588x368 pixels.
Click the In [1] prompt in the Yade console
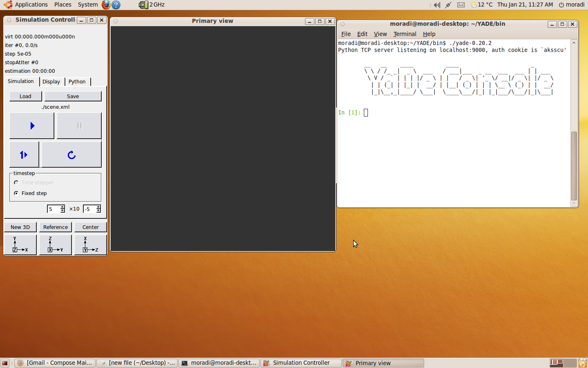[x=350, y=112]
